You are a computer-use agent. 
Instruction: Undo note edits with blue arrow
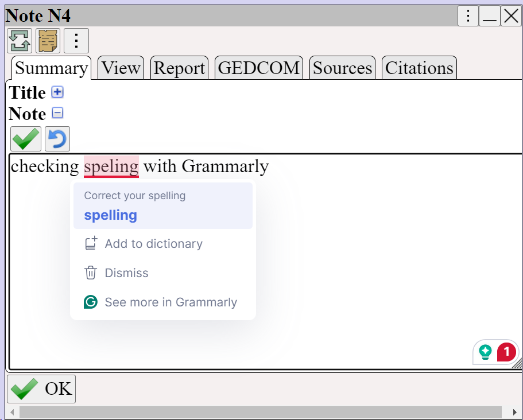[57, 139]
